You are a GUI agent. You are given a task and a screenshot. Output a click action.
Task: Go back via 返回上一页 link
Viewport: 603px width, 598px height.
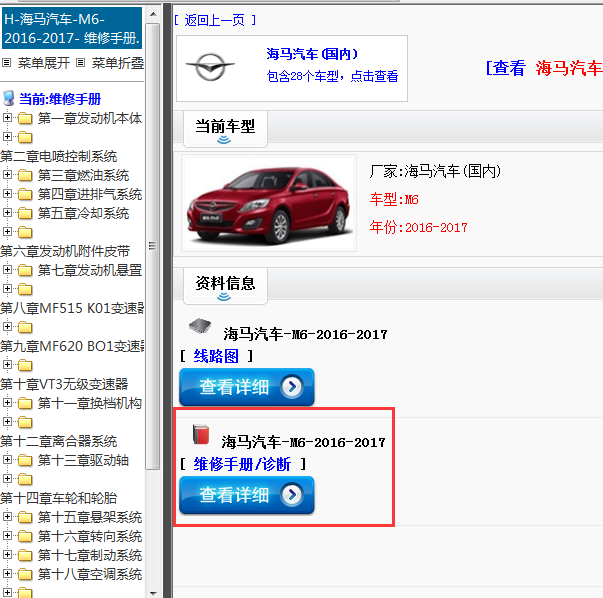[215, 20]
